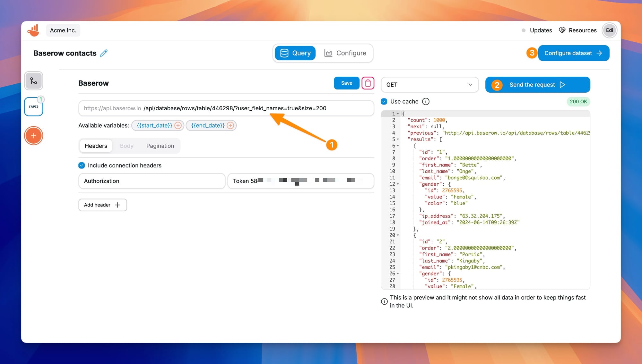Screen dimensions: 642x364
Task: Expand the end_date variable selector
Action: click(230, 125)
